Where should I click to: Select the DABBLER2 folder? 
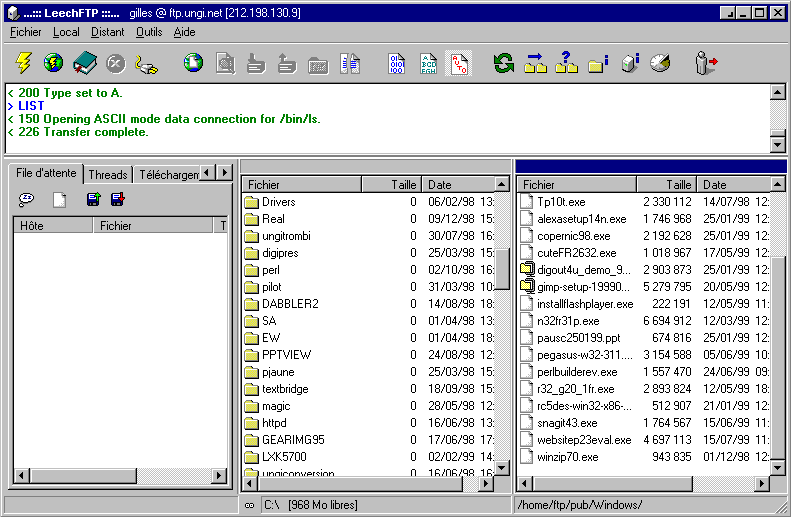tap(290, 304)
